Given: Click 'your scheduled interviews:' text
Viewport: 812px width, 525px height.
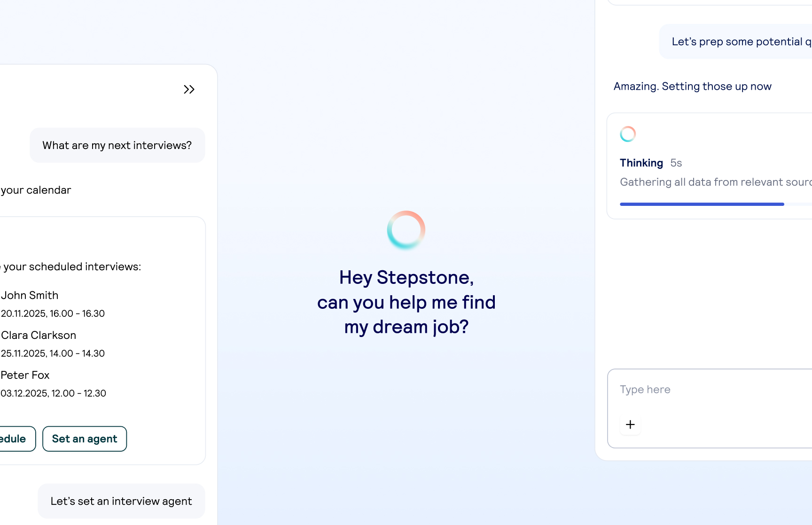Looking at the screenshot, I should tap(72, 267).
